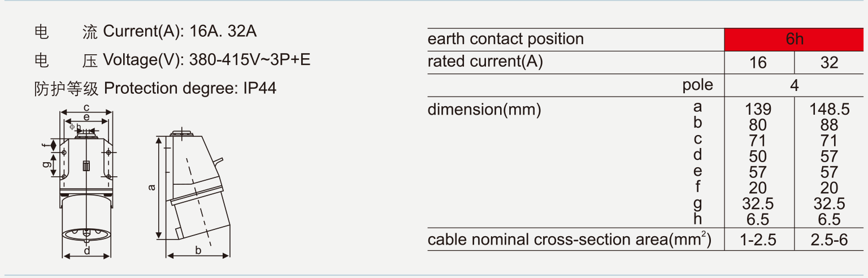
Task: Click dimension label d under front view
Action: click(x=87, y=251)
